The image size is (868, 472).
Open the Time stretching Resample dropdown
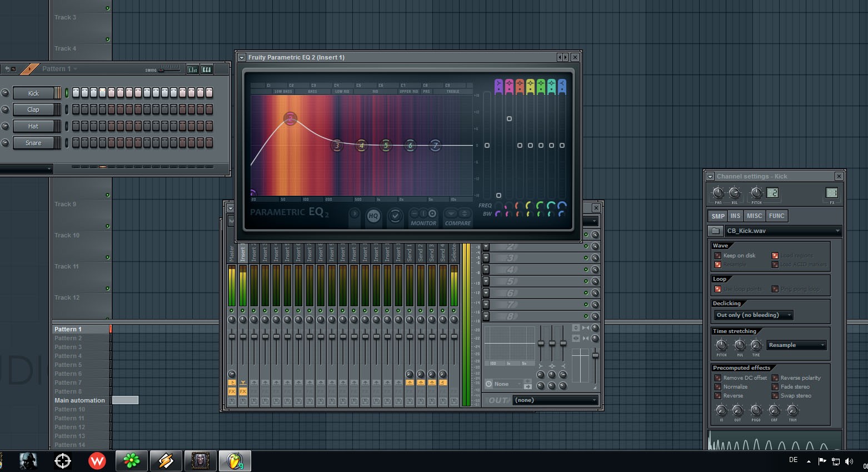coord(796,345)
